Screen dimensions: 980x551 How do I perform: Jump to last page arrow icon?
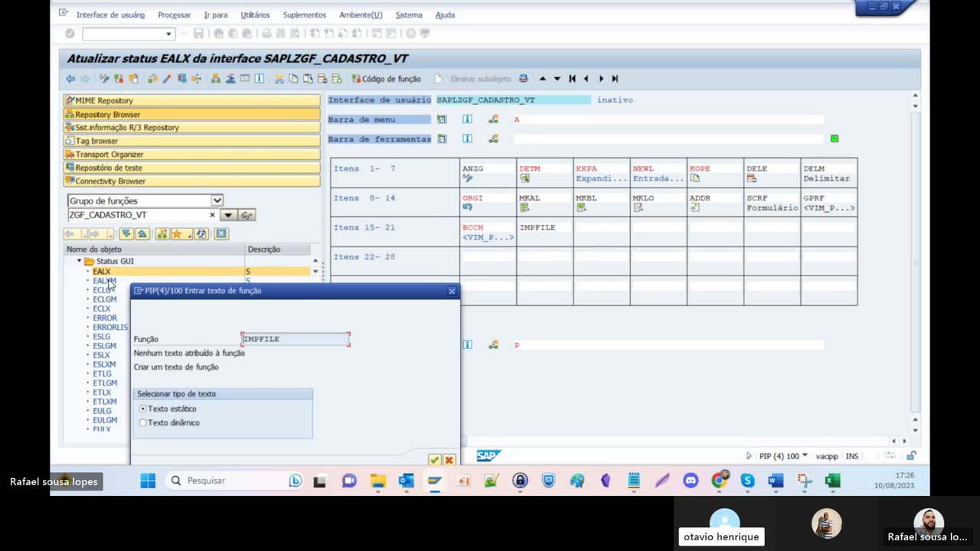[615, 79]
